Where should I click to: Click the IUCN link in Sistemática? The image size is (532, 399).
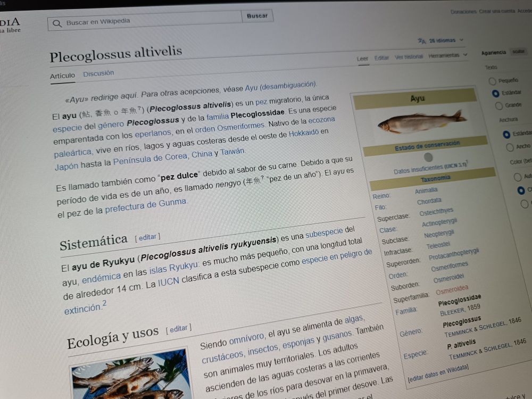pyautogui.click(x=169, y=282)
